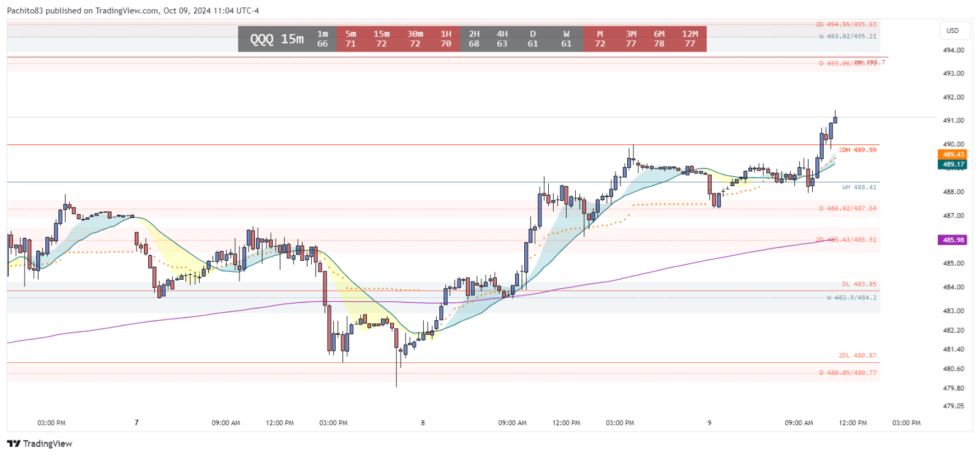
Task: Select the QQQ 15m symbol label
Action: pyautogui.click(x=277, y=39)
